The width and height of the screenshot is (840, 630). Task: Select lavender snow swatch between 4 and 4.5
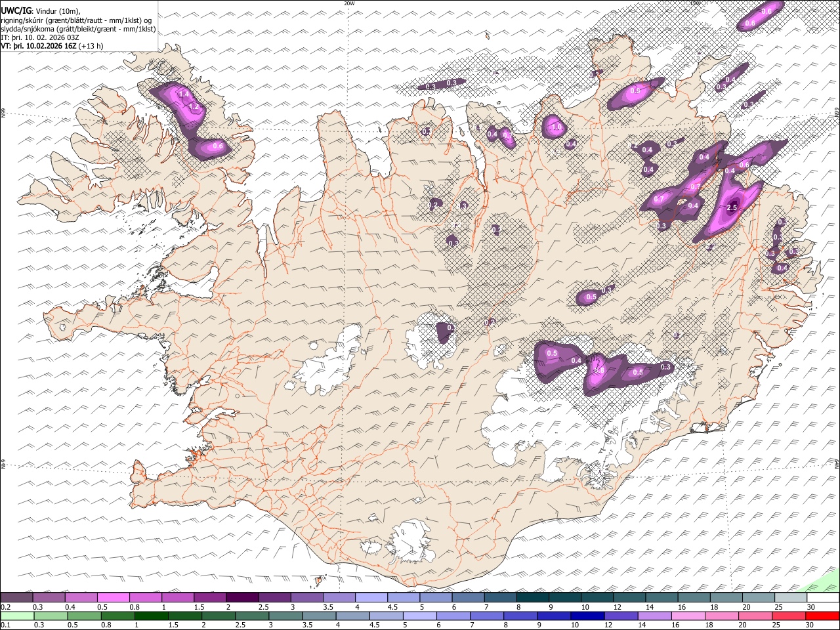371,598
